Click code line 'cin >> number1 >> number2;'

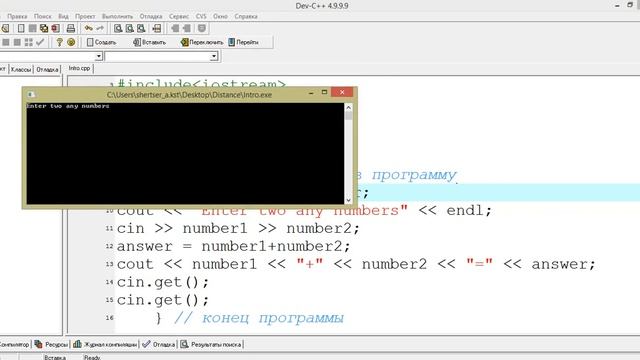tap(238, 228)
